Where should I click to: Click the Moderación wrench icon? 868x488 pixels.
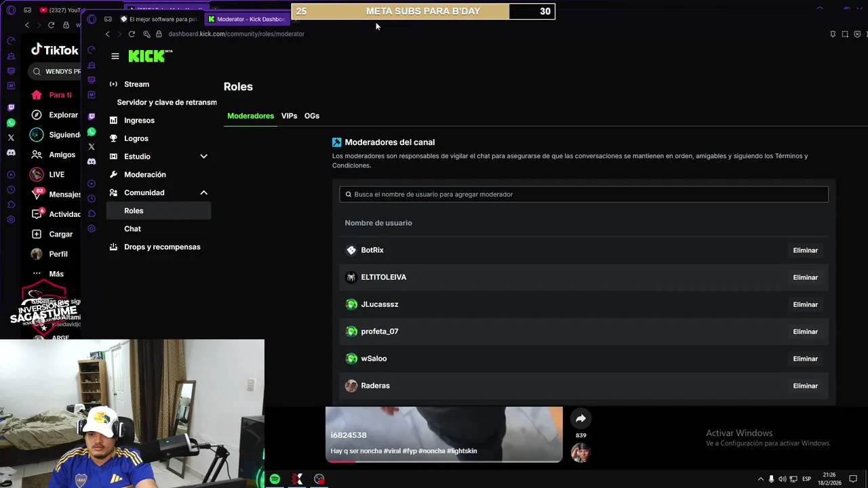[113, 174]
